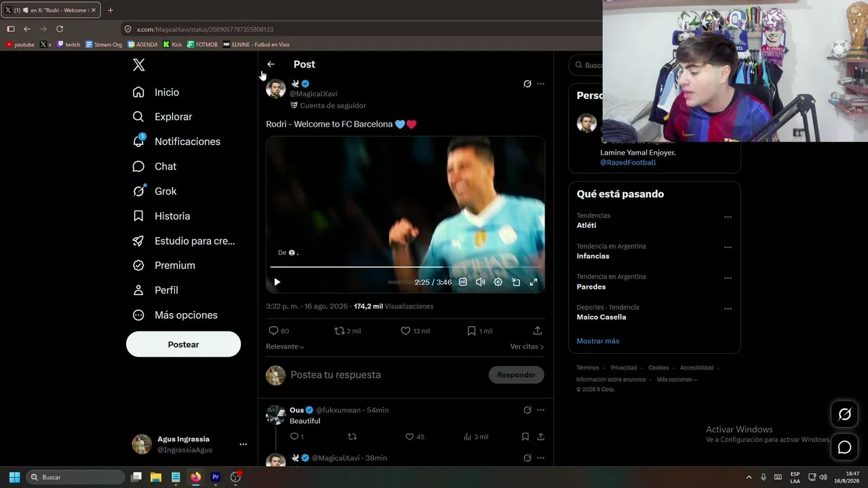This screenshot has width=868, height=488.
Task: Click the Windows taskbar search box
Action: tap(75, 477)
